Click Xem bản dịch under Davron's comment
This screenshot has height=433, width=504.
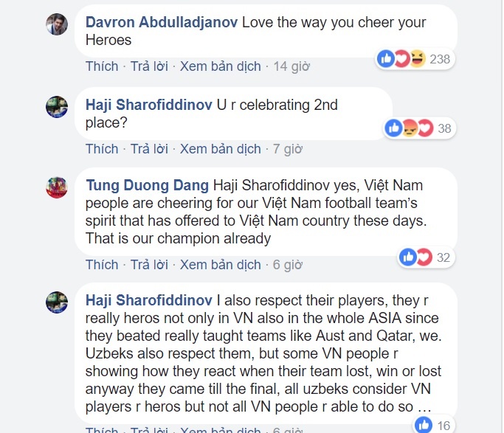(x=220, y=66)
